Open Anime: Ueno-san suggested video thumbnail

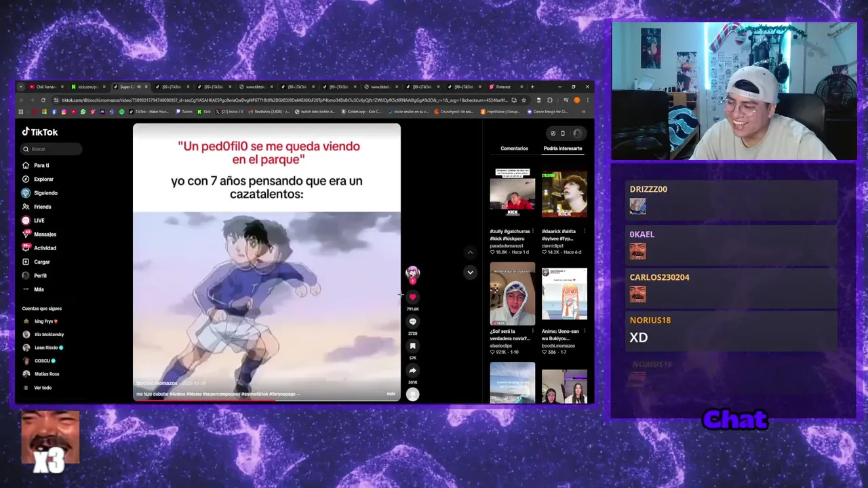[564, 294]
